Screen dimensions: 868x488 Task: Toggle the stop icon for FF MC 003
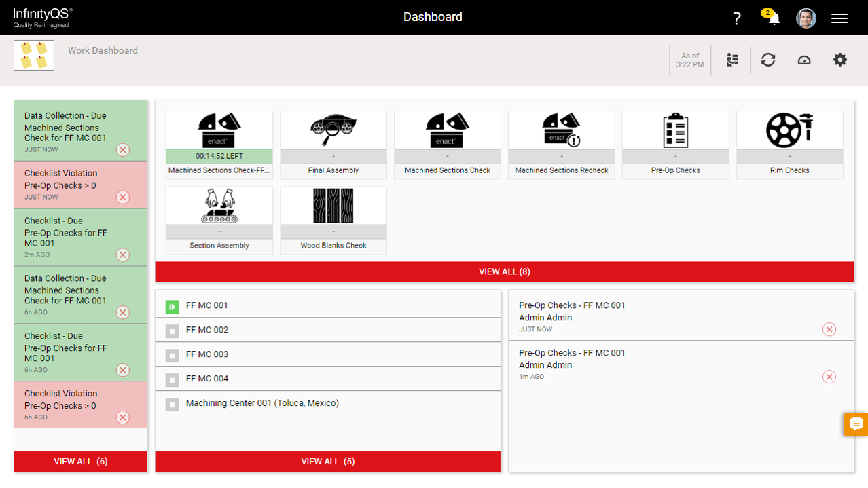(x=172, y=356)
